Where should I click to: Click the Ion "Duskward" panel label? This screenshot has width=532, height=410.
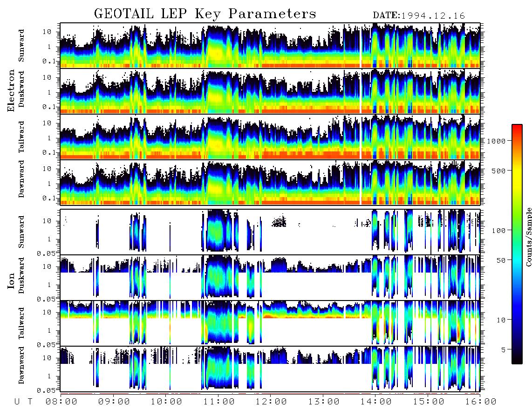tap(21, 275)
